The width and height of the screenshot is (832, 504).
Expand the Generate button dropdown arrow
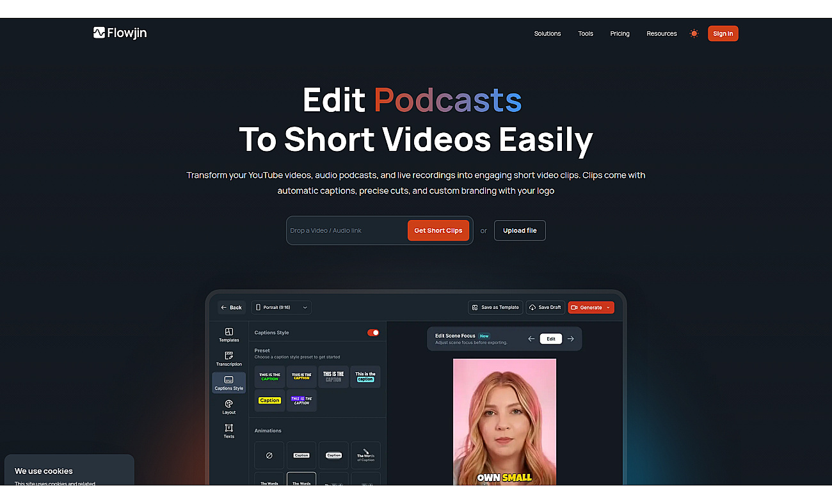(608, 308)
